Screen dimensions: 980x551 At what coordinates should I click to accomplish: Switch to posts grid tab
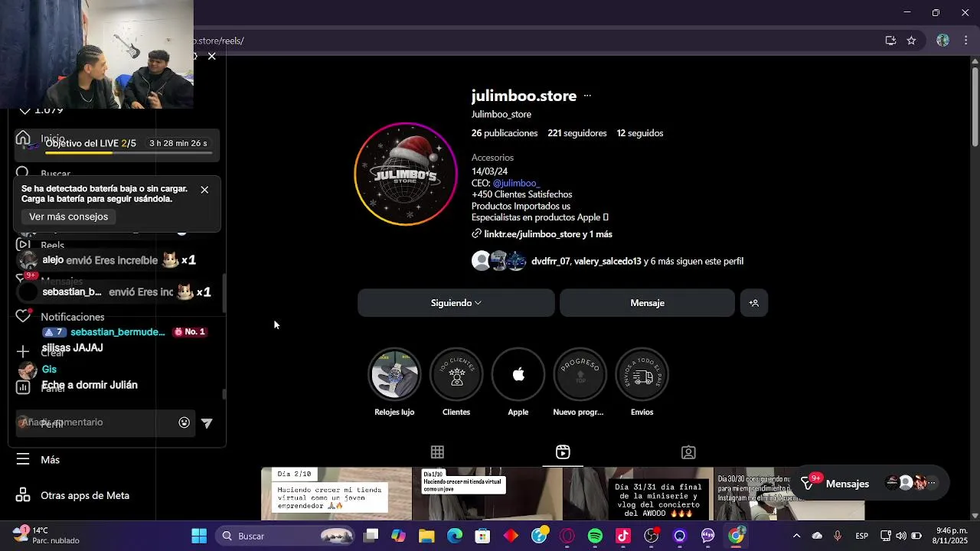click(x=437, y=452)
